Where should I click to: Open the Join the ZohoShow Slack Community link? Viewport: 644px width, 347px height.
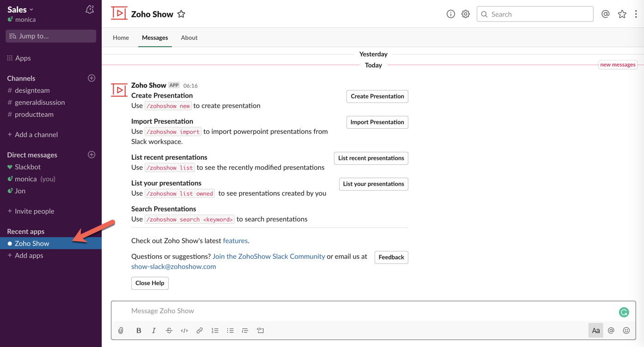tap(268, 256)
